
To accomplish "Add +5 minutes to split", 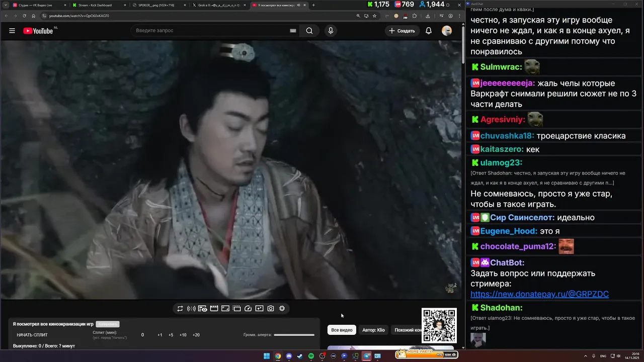I will [x=171, y=335].
